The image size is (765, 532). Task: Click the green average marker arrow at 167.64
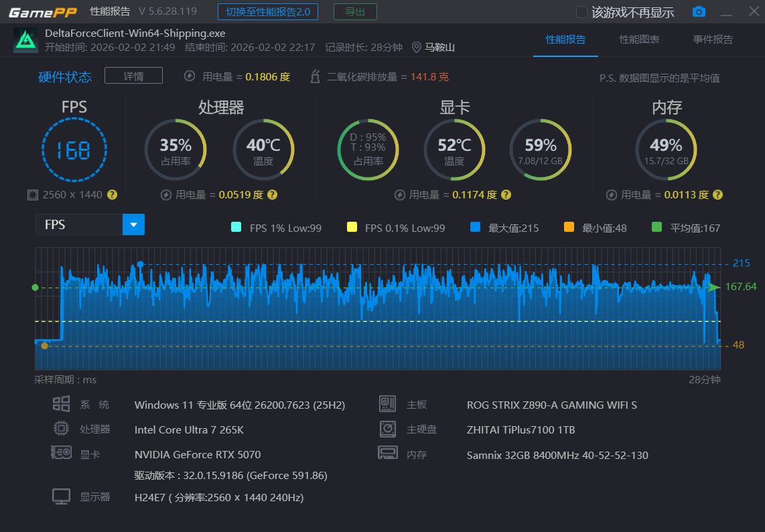pyautogui.click(x=714, y=287)
